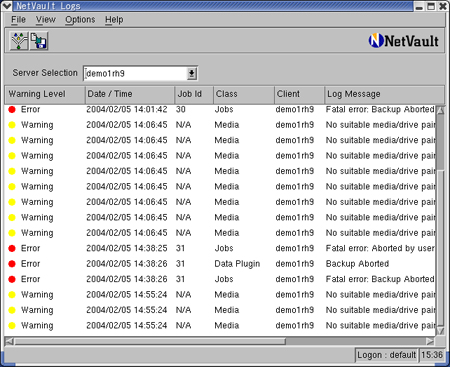Open the Help menu
Viewport: 450px width, 367px height.
(114, 20)
